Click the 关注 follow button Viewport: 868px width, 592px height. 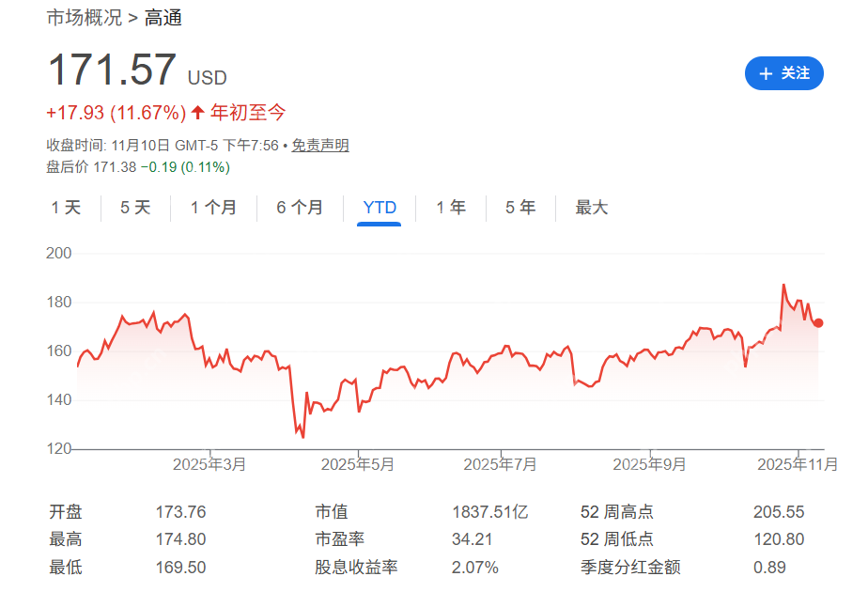point(784,73)
